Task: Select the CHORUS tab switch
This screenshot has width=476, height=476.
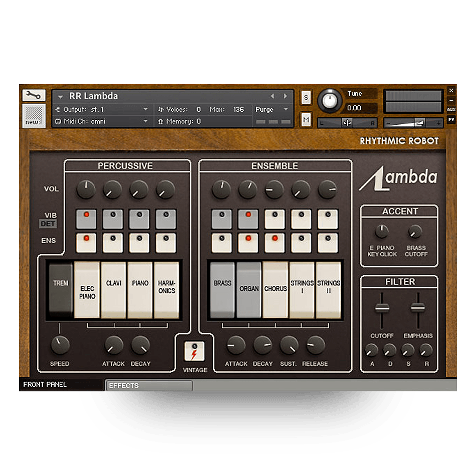Action: pos(276,290)
